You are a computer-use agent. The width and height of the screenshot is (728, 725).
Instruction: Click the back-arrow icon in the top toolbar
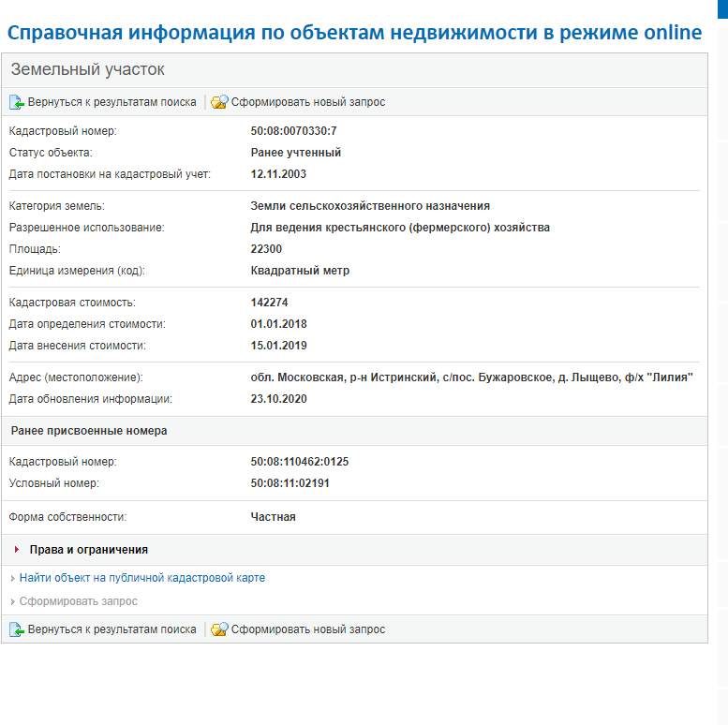[16, 102]
